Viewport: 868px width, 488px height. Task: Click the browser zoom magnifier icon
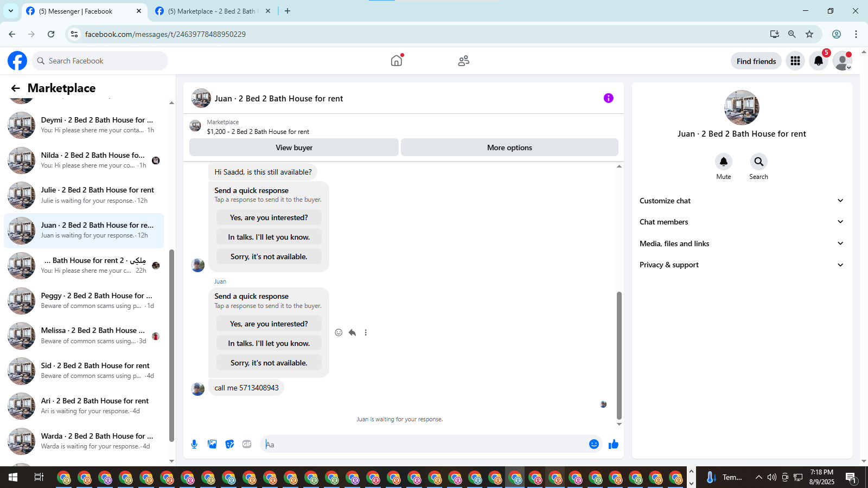pos(792,34)
